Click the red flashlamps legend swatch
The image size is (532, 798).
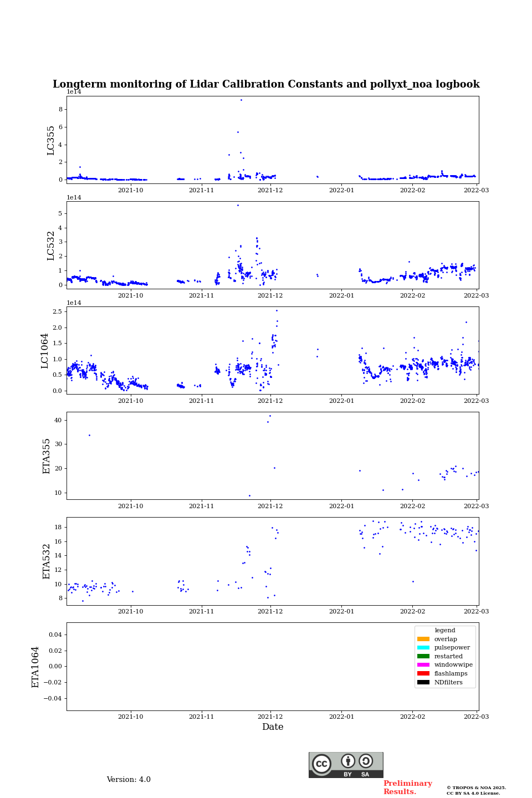[x=423, y=673]
